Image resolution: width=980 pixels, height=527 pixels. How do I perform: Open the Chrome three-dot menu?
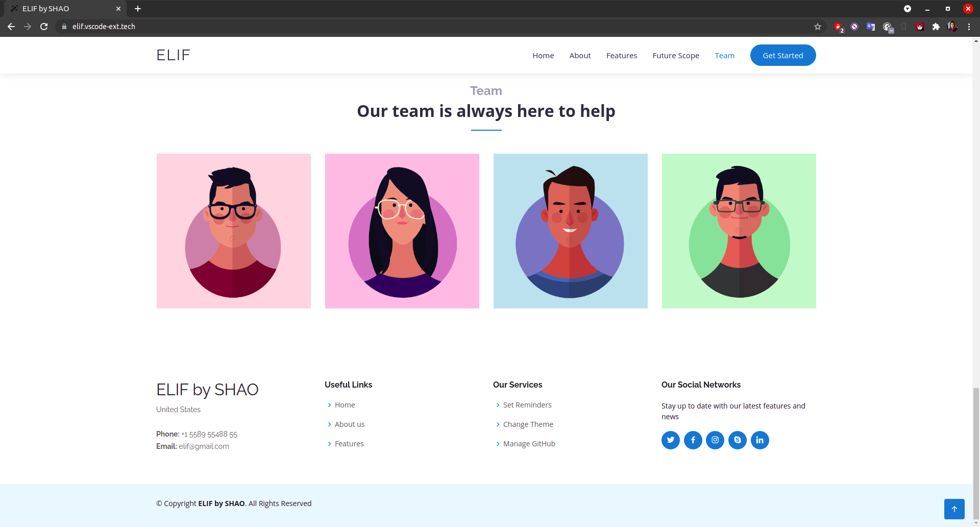tap(969, 27)
